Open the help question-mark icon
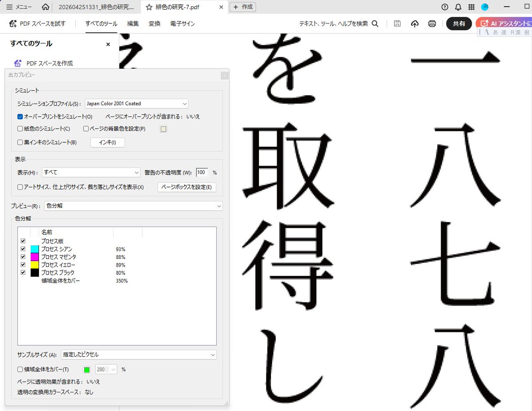The width and height of the screenshot is (532, 411). coord(445,7)
